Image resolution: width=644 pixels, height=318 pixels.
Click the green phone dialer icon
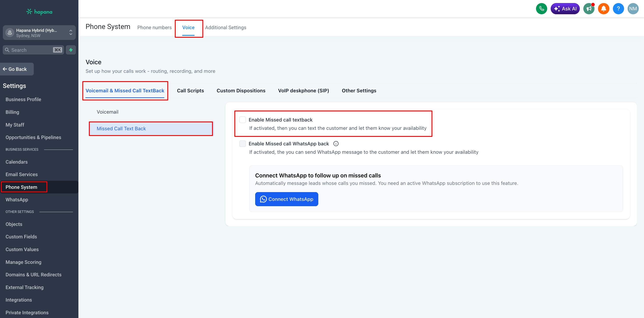[x=541, y=9]
